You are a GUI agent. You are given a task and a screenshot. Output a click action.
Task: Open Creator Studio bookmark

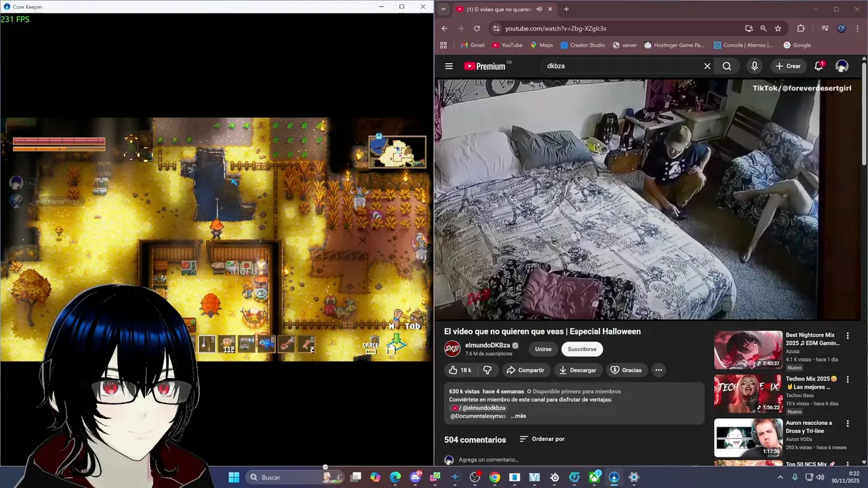click(x=582, y=45)
